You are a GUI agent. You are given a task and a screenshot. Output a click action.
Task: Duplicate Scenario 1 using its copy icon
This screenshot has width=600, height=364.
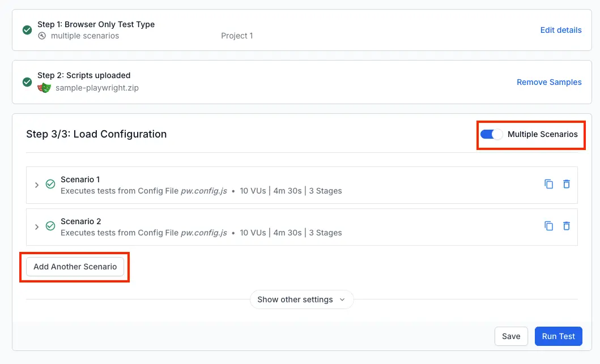548,184
